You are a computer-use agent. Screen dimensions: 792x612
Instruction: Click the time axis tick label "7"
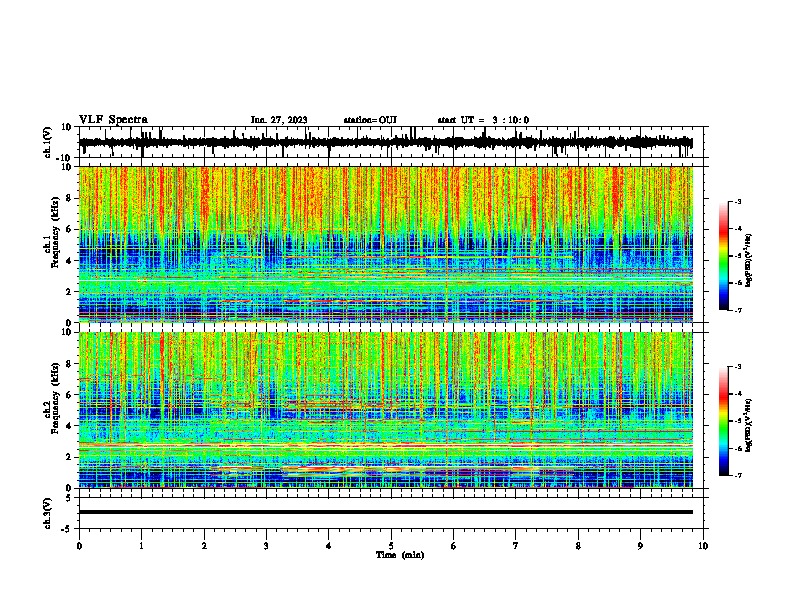coord(516,546)
